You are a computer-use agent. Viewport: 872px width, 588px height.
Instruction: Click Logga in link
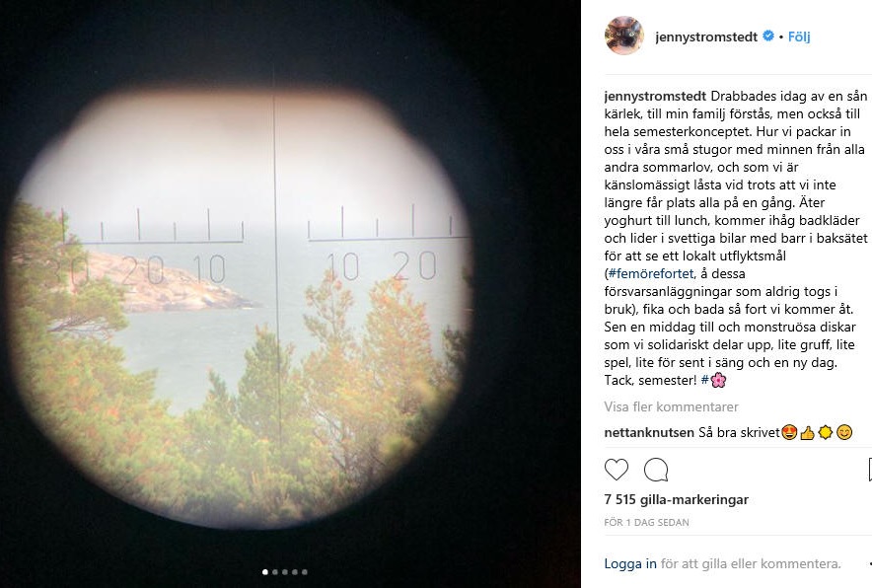point(630,563)
